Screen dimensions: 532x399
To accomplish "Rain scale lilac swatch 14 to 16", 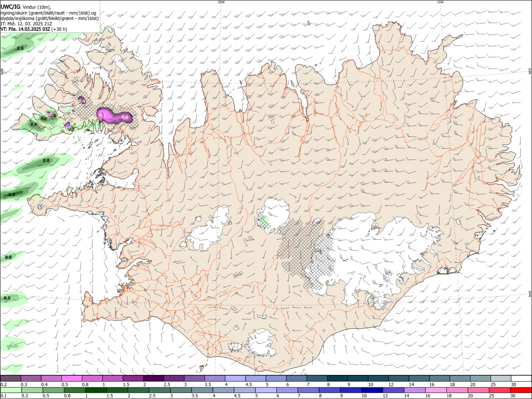I will 415,390.
